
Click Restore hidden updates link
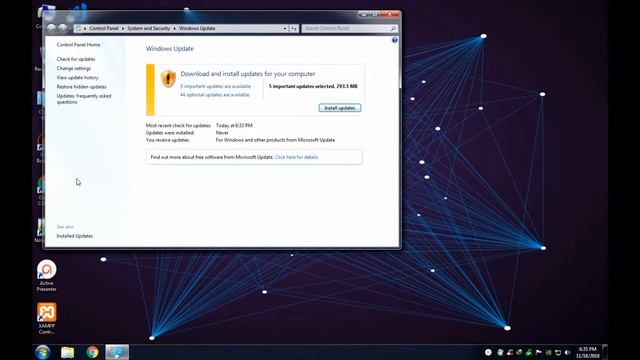pyautogui.click(x=82, y=87)
